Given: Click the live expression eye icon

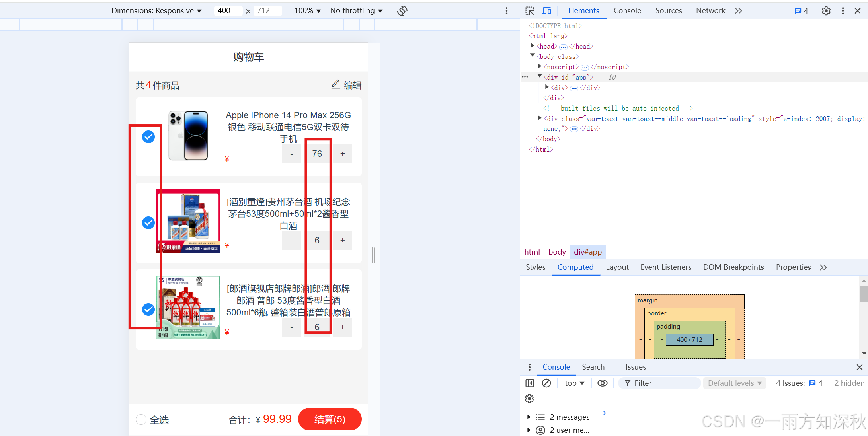Looking at the screenshot, I should 603,383.
